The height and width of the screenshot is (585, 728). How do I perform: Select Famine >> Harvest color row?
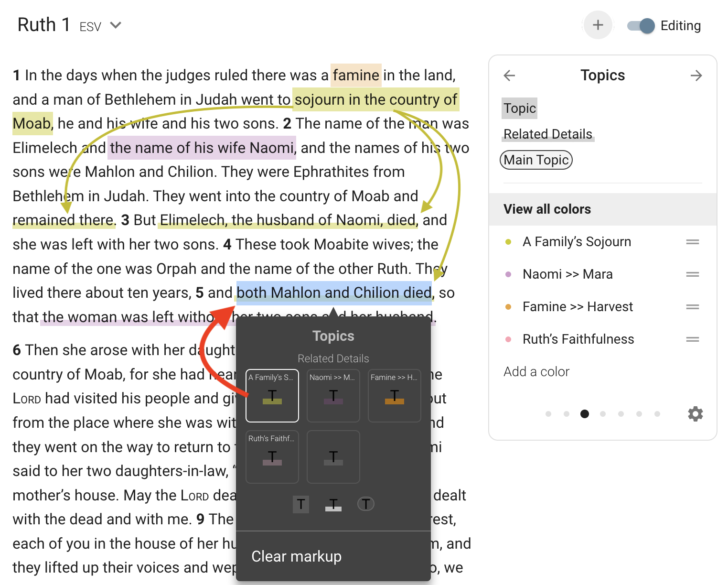point(603,307)
